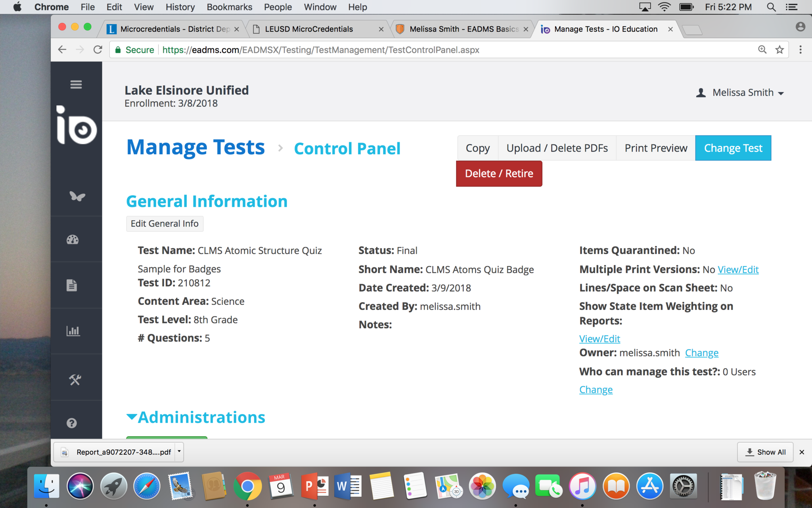Switch to LEUSD MicroCredentials tab
This screenshot has height=508, width=812.
(309, 29)
